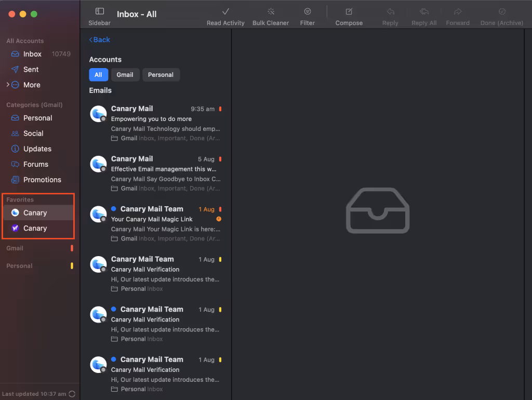Viewport: 532px width, 400px height.
Task: Click the folder icon under 'Empowering you to do more'
Action: coord(115,138)
